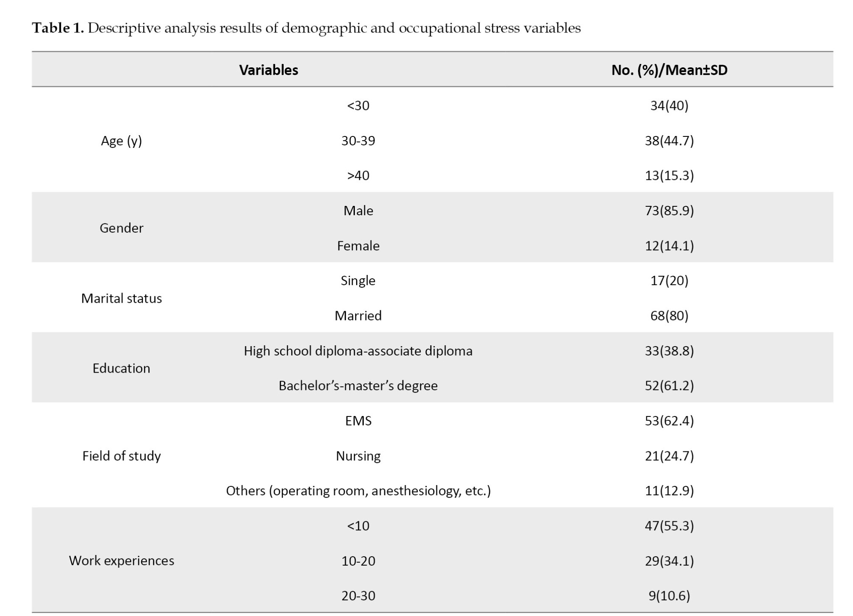The width and height of the screenshot is (853, 616).
Task: Click Others (operating room, anesthesiology, etc.) cell
Action: (358, 491)
